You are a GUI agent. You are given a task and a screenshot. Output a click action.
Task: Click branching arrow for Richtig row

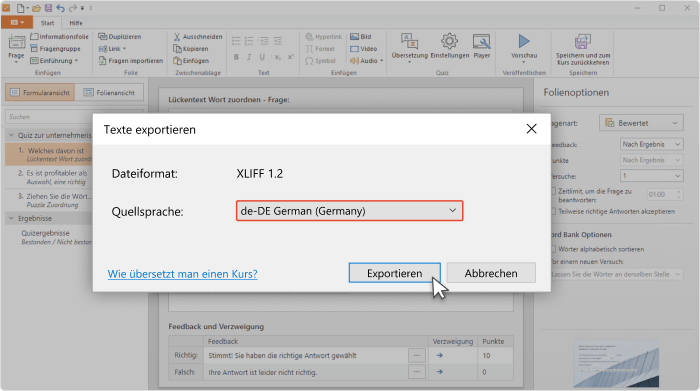(x=440, y=355)
